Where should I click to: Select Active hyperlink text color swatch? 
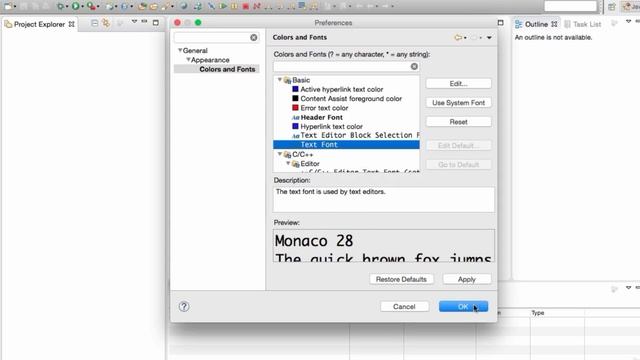click(x=295, y=89)
